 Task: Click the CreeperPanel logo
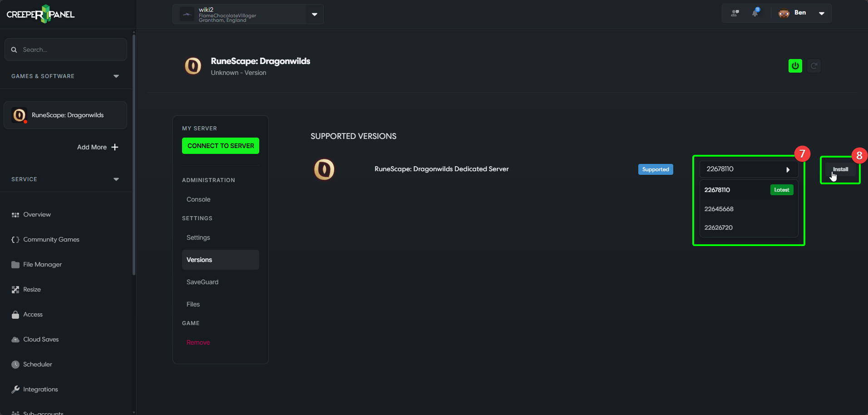41,14
